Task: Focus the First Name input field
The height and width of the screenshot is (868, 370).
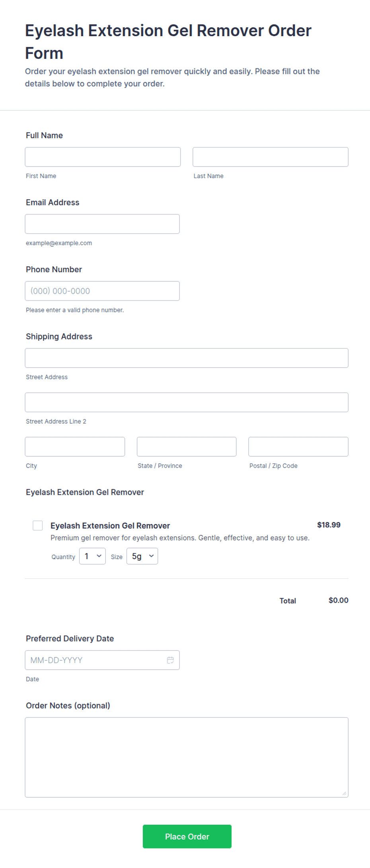Action: pyautogui.click(x=103, y=157)
